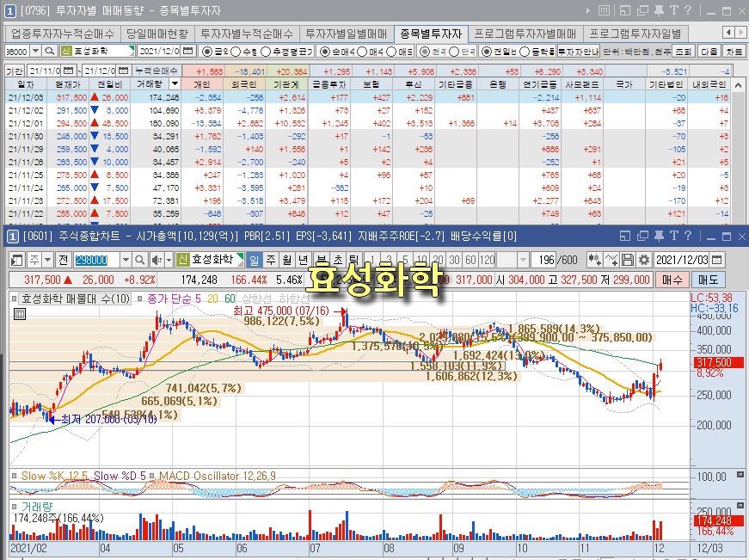Select the 천주 radio button
This screenshot has width=749, height=560.
coord(425,51)
